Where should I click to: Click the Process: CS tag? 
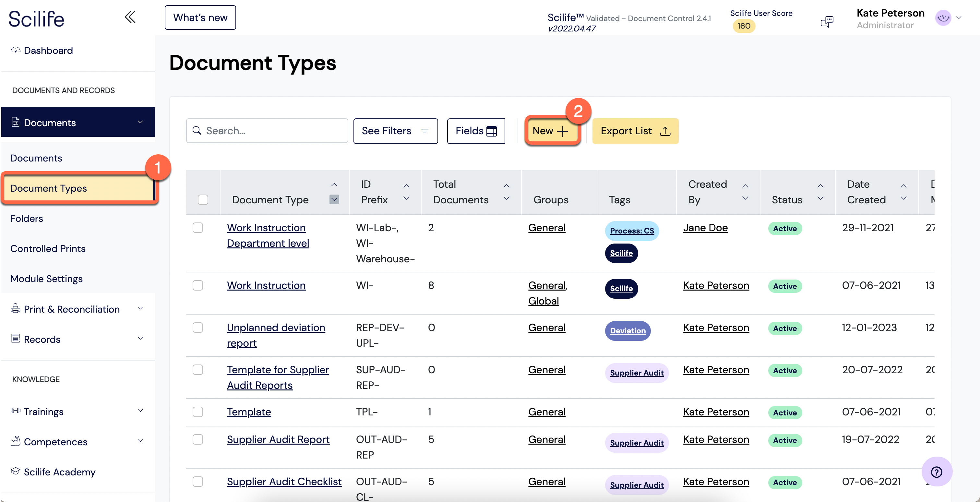632,231
